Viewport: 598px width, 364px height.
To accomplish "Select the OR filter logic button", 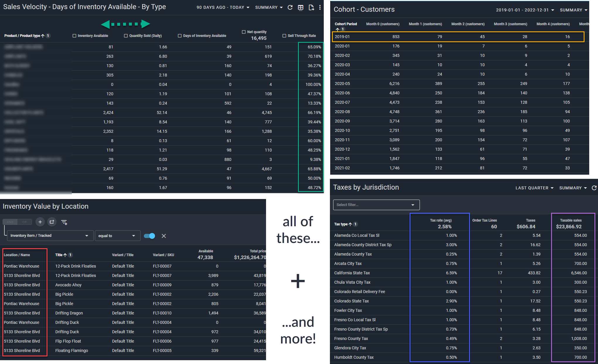I will (x=25, y=222).
